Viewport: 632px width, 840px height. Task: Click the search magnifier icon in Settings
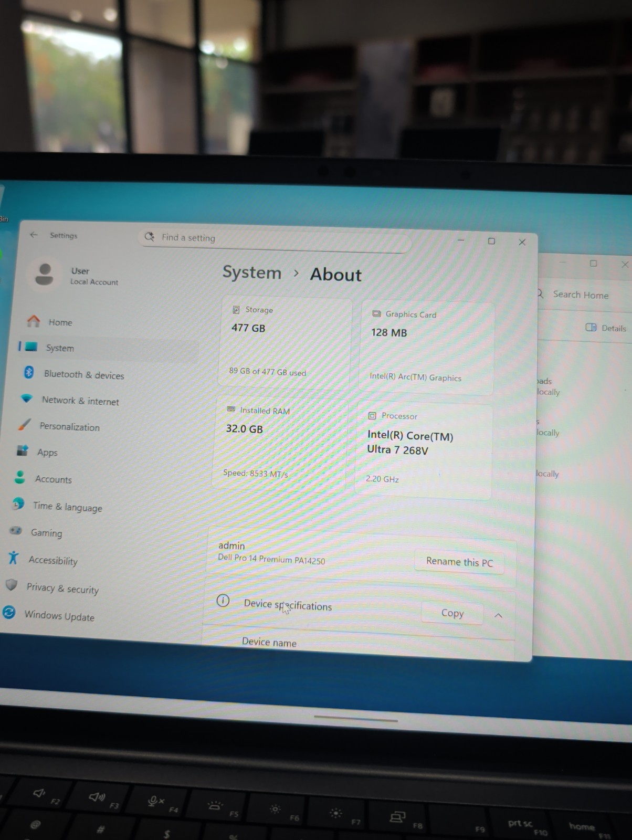coord(150,237)
